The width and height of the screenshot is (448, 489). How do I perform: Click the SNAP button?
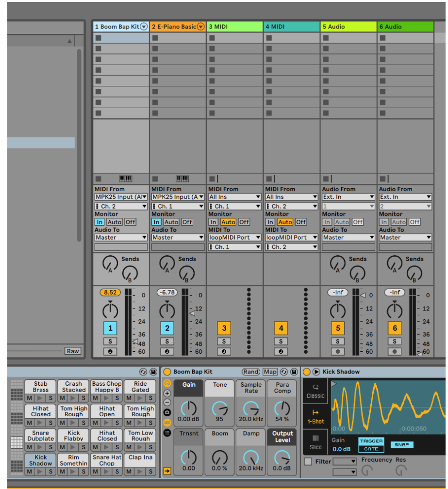tap(402, 445)
